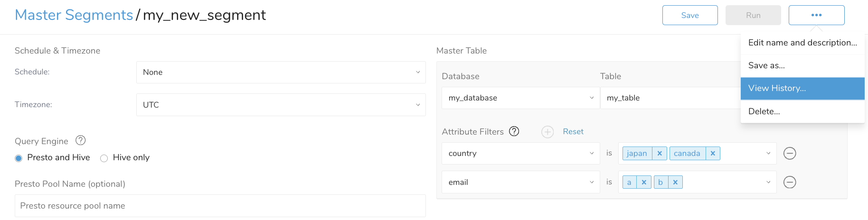Remove the email filter row with minus icon
The width and height of the screenshot is (868, 220).
790,182
